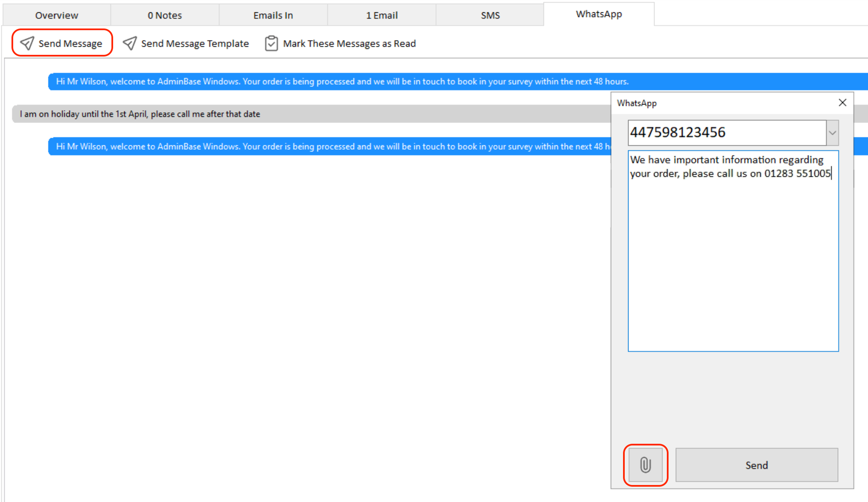The width and height of the screenshot is (868, 502).
Task: Click the paperclip attachment button
Action: click(645, 465)
